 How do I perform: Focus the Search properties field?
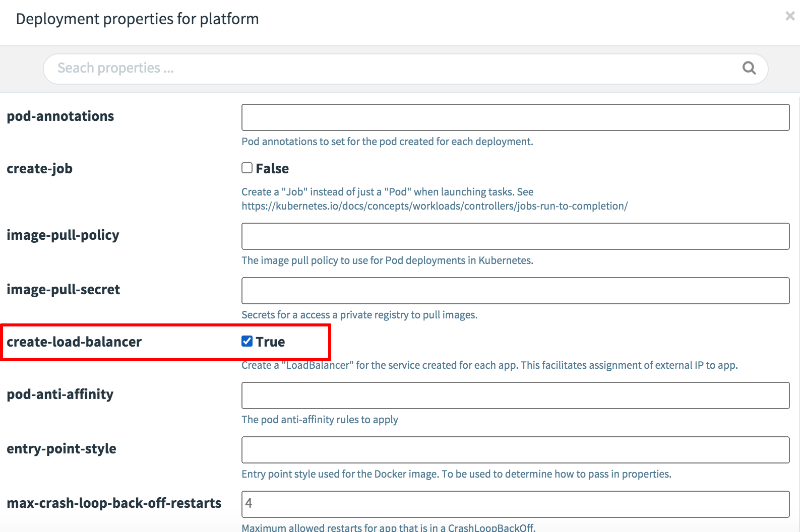[x=393, y=69]
